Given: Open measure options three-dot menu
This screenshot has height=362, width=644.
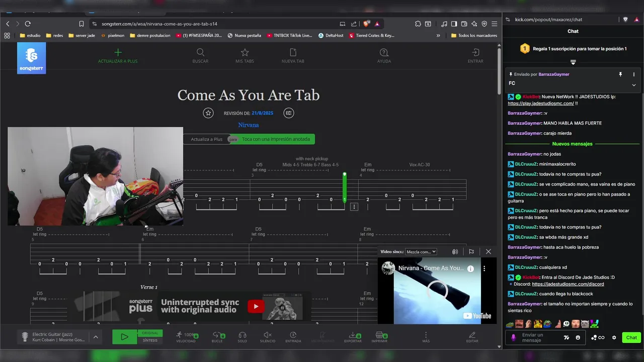Looking at the screenshot, I should pyautogui.click(x=354, y=207).
